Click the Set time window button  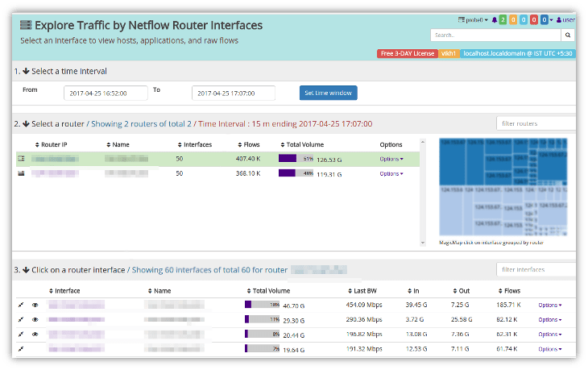coord(328,93)
